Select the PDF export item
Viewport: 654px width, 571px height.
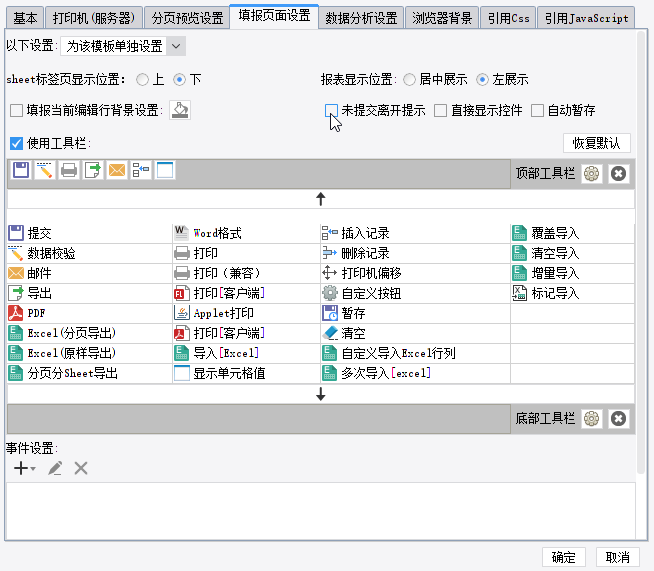90,313
